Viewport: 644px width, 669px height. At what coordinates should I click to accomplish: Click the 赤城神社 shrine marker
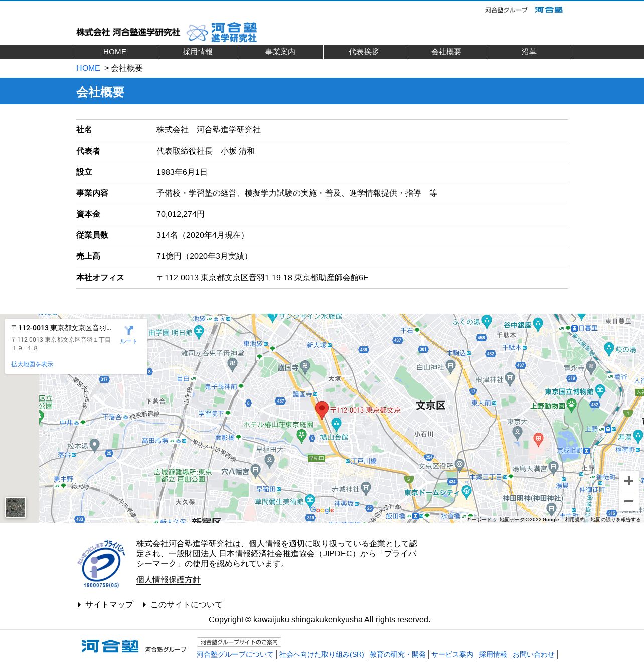click(x=366, y=488)
